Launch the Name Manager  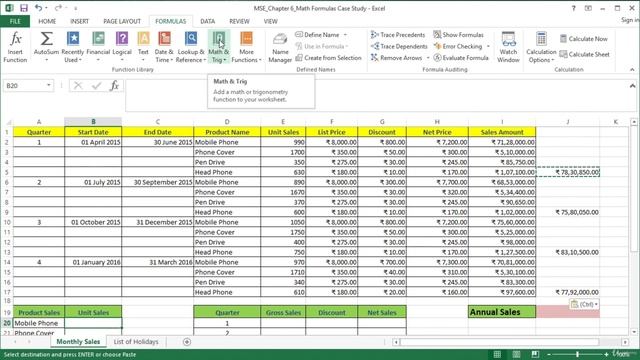280,47
